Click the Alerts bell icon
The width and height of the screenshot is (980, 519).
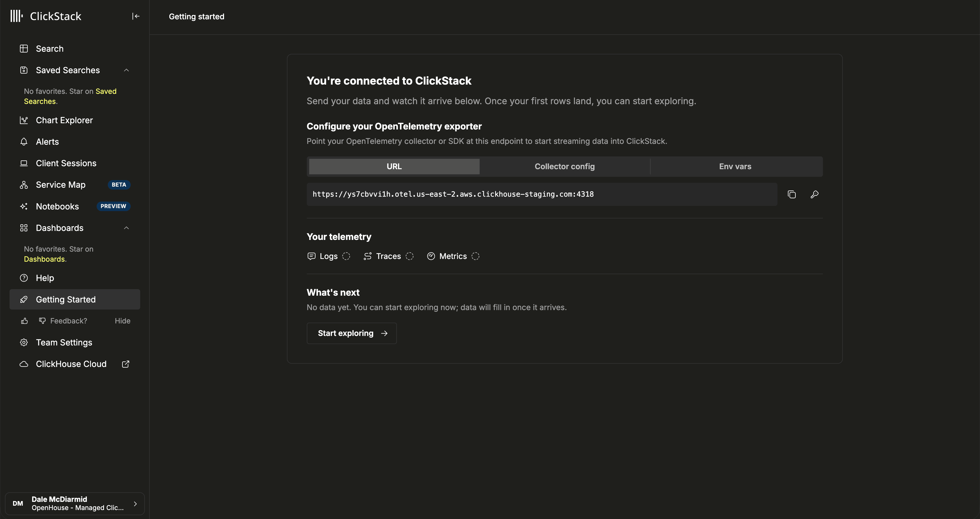click(x=24, y=141)
